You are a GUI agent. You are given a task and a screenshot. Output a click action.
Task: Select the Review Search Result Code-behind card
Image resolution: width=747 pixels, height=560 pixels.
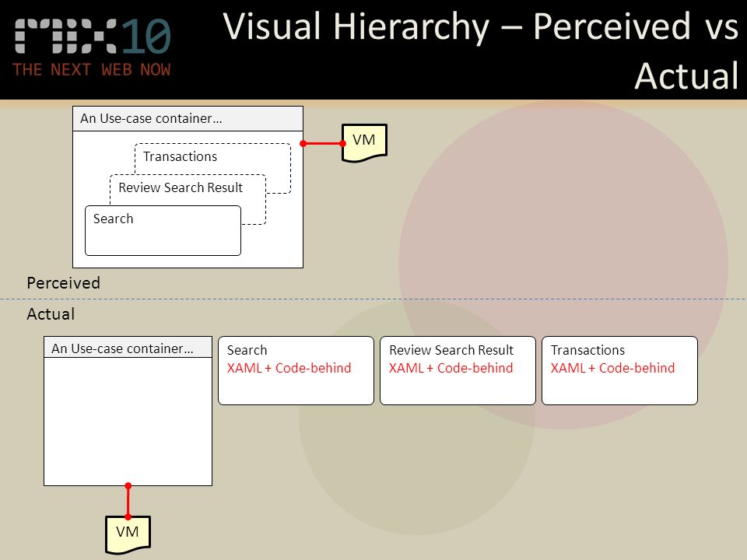[x=458, y=370]
